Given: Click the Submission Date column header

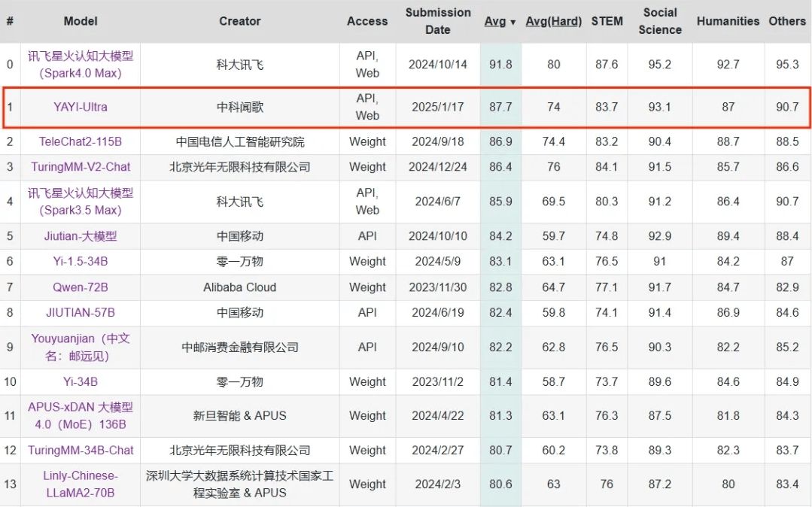Looking at the screenshot, I should point(438,22).
